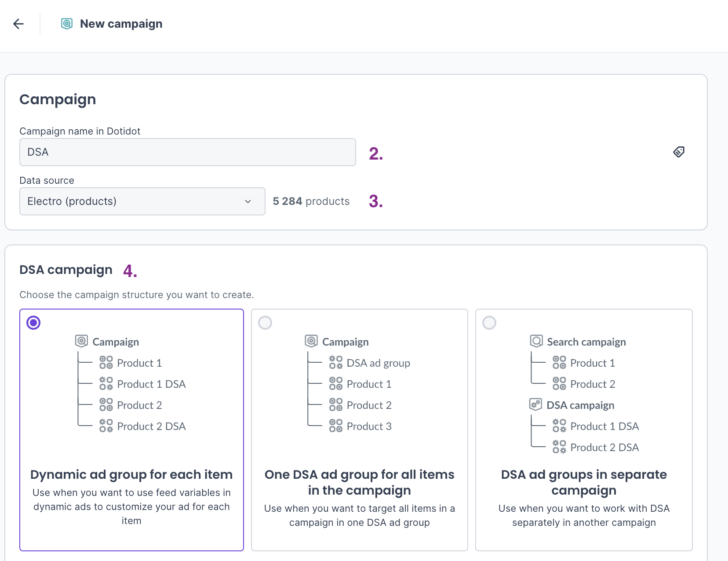Click the 5 284 products count label
728x561 pixels.
point(311,201)
